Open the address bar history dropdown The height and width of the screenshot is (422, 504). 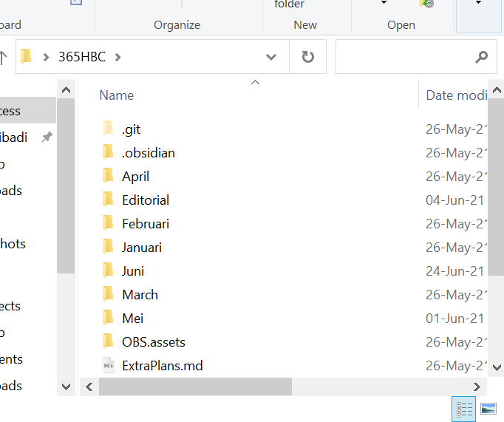pyautogui.click(x=271, y=57)
